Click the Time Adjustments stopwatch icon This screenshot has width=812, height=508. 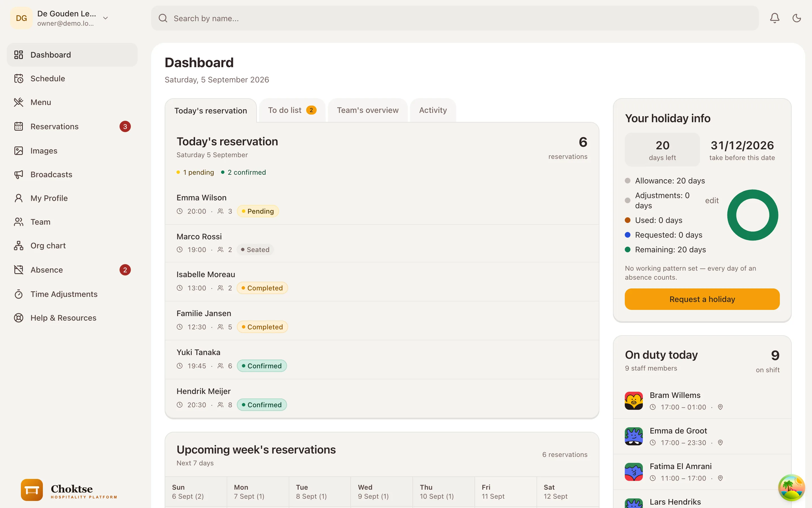click(x=18, y=294)
